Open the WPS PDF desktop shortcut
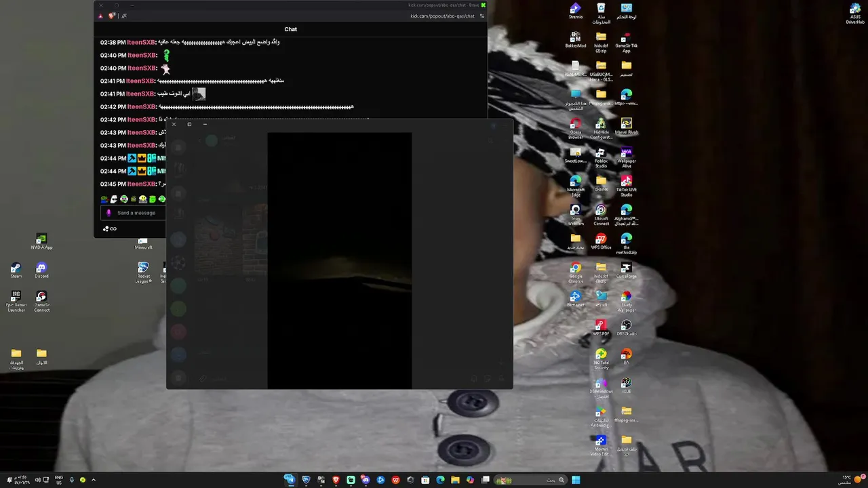The height and width of the screenshot is (488, 868). [601, 327]
